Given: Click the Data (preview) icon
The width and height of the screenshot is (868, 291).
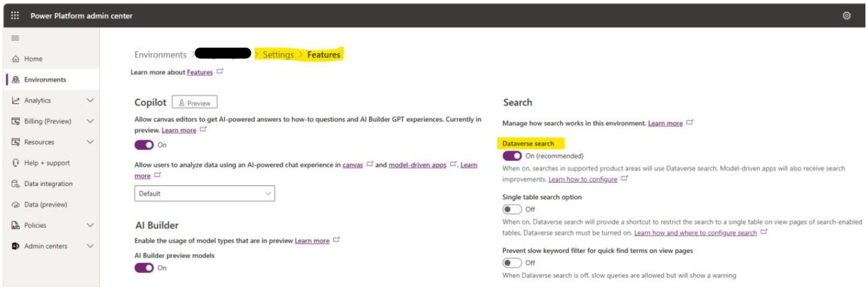Looking at the screenshot, I should coord(15,205).
